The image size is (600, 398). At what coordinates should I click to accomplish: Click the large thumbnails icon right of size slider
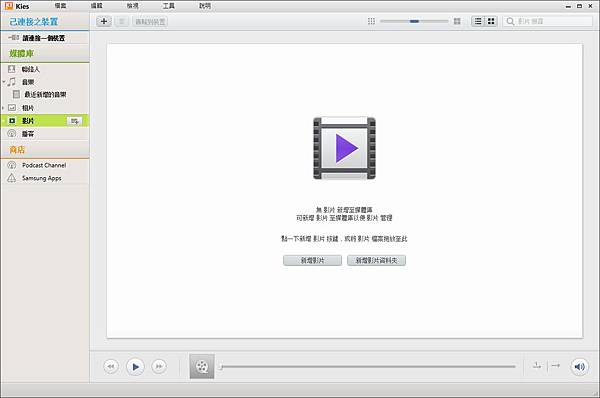pos(457,21)
